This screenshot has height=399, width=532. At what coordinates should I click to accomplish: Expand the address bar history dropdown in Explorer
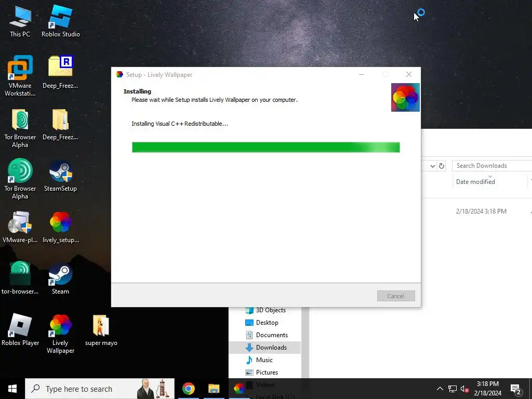coord(433,166)
